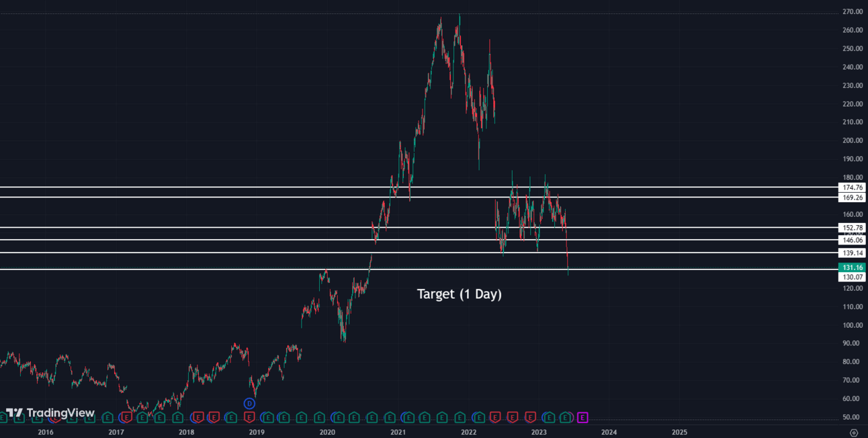Click the blue D dividend marker
Viewport: 868px width, 438px height.
(x=249, y=403)
